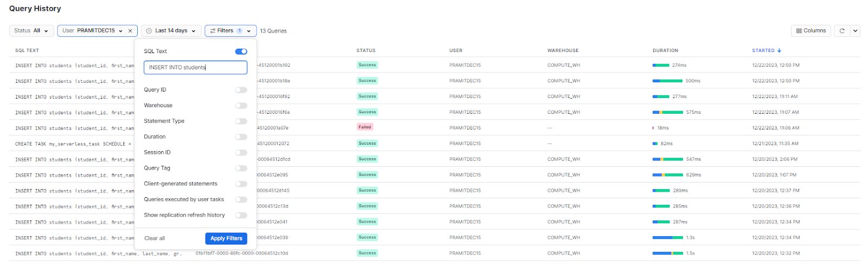868x273 pixels.
Task: Click the clock icon on date range
Action: click(x=149, y=31)
